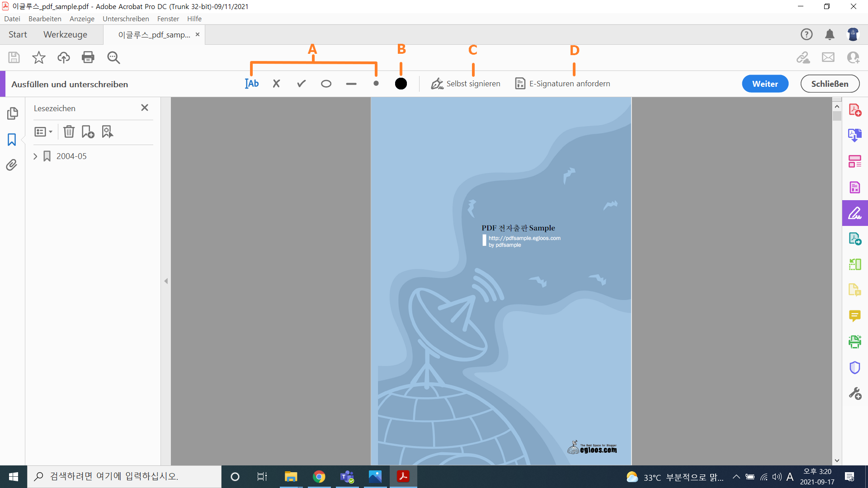
Task: Toggle the bookmarks panel icon
Action: (x=12, y=139)
